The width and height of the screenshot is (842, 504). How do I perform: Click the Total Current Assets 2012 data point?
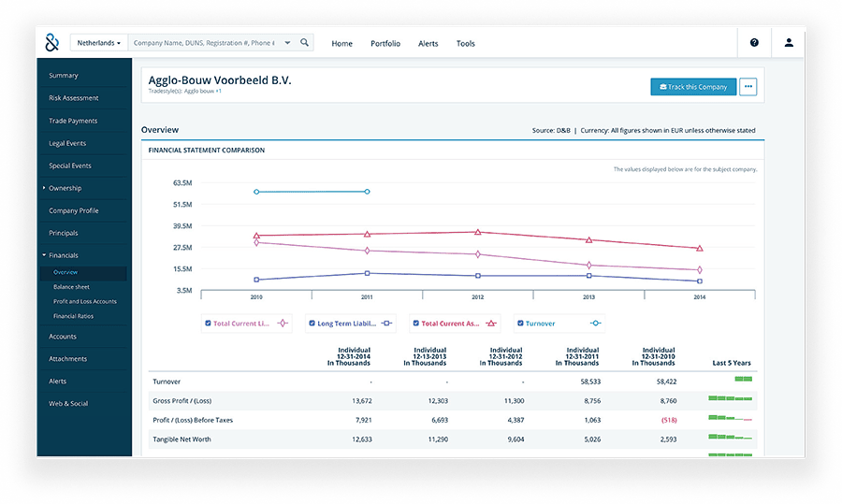point(478,232)
